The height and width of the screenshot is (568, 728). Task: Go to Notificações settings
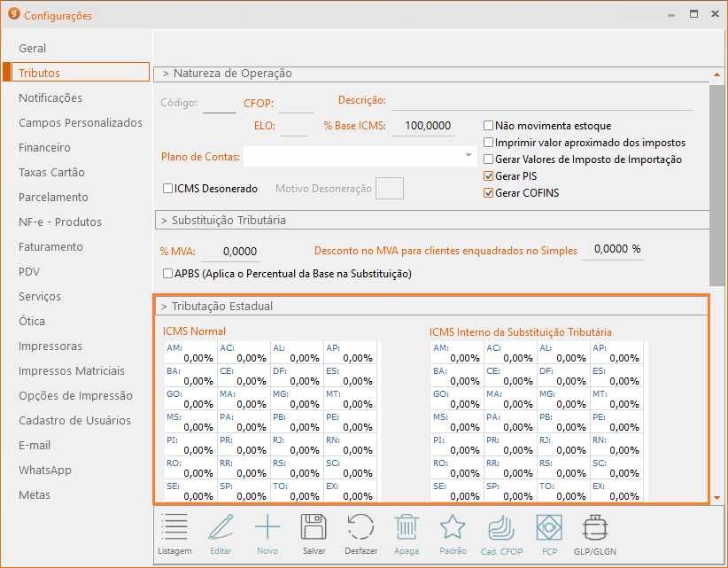(x=50, y=98)
